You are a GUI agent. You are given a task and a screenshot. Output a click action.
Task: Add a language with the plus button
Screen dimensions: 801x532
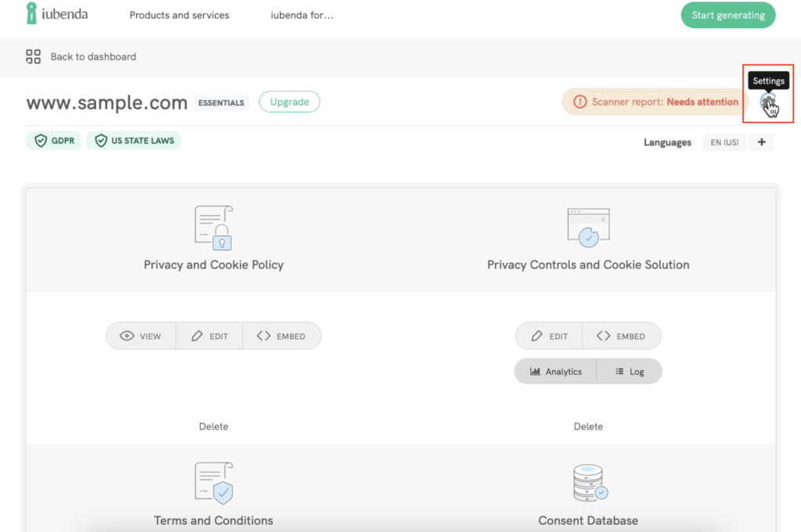(x=761, y=142)
